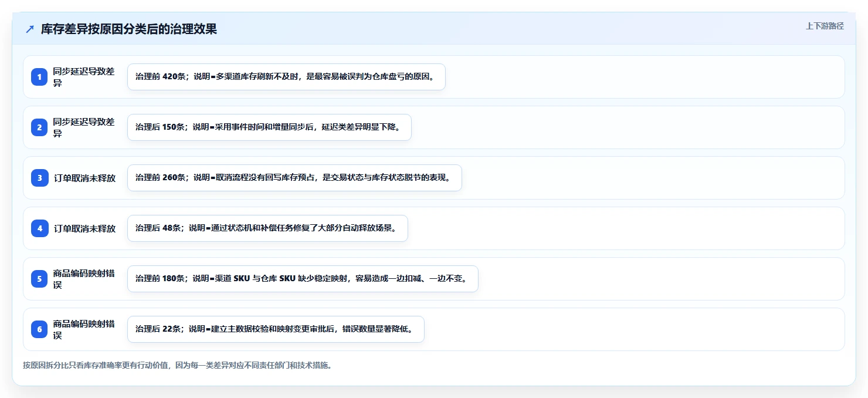Click the footer note 按原因拆分比只看库存准确率
This screenshot has width=868, height=398.
click(x=178, y=365)
